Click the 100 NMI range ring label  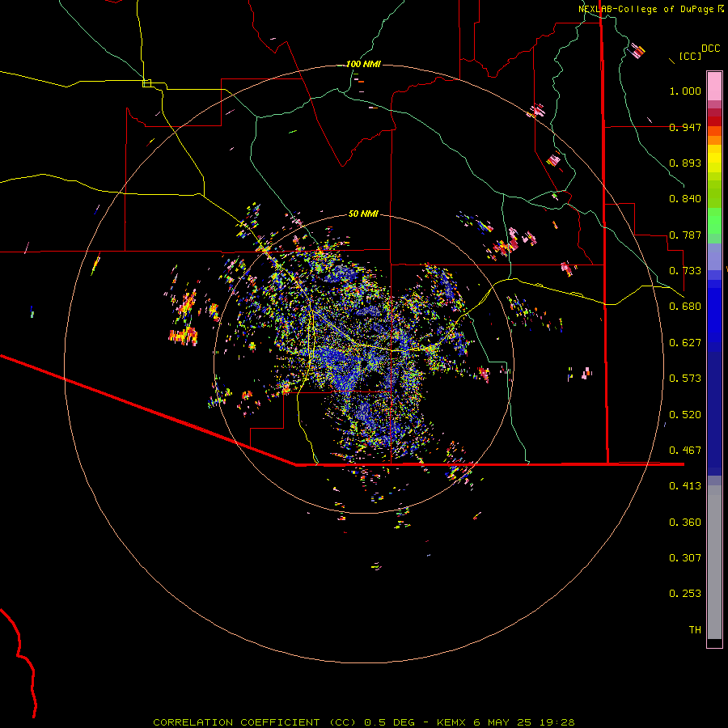point(363,64)
